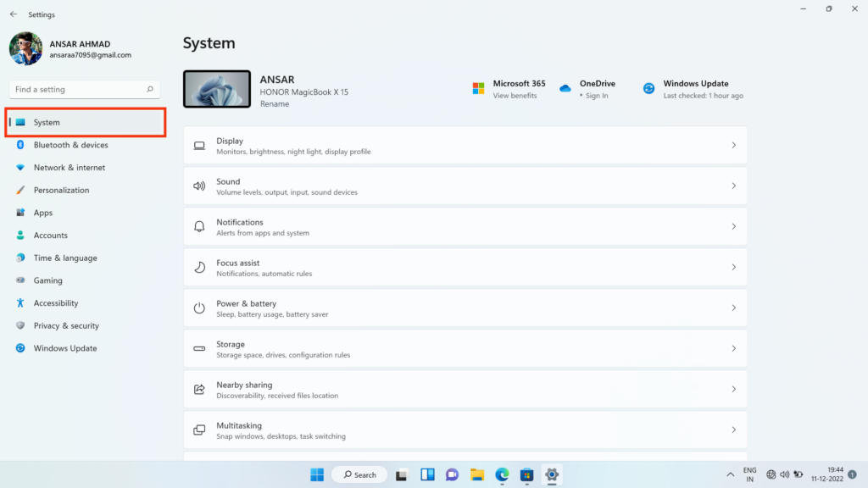The width and height of the screenshot is (868, 488).
Task: Open Bluetooth & devices settings
Action: point(84,145)
